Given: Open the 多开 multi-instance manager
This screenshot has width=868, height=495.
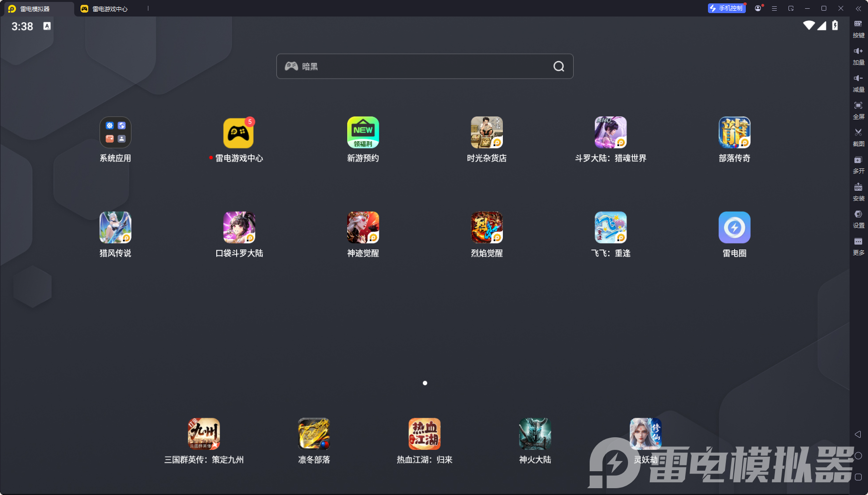Looking at the screenshot, I should click(858, 165).
